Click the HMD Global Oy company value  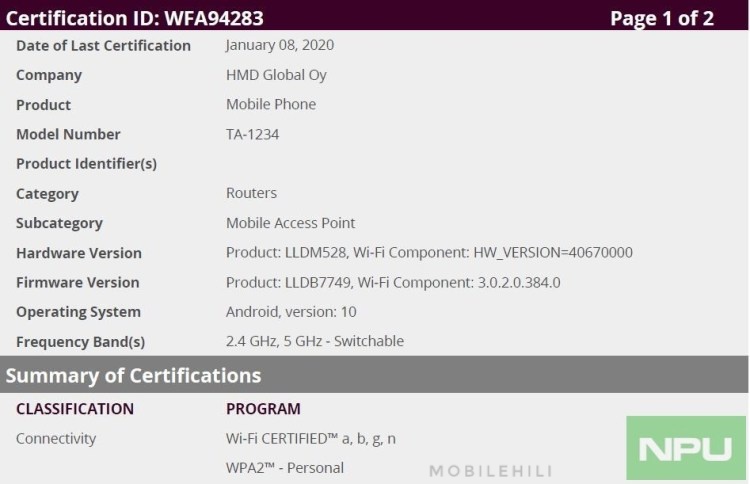point(276,75)
